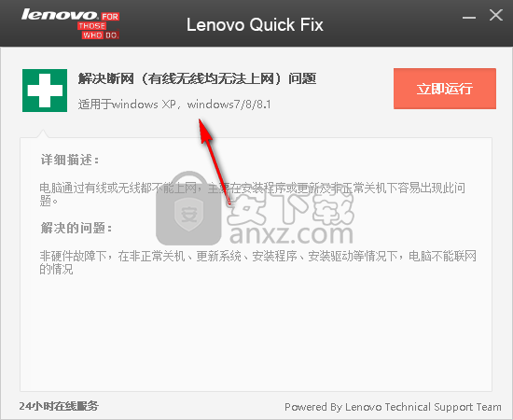Click the gray shield bag watermark icon
The width and height of the screenshot is (513, 420).
188,208
